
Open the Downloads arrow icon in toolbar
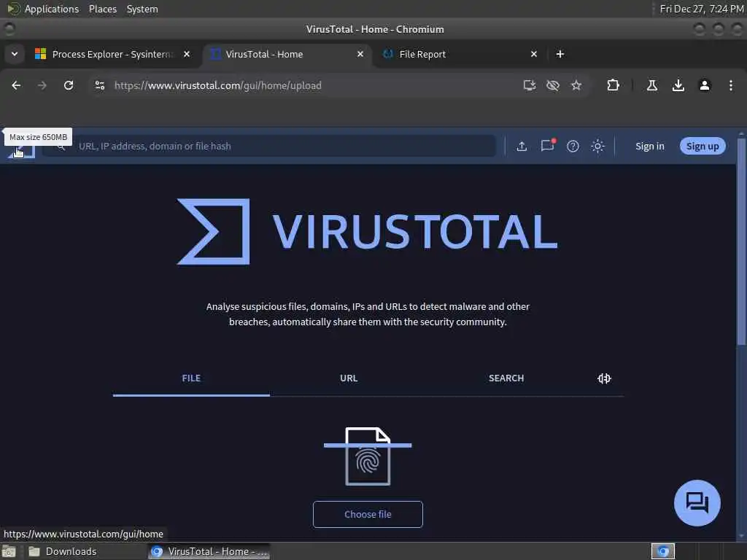click(678, 85)
